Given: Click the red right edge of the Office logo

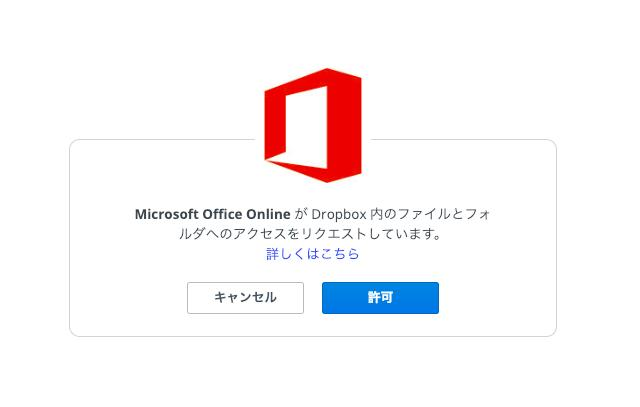Looking at the screenshot, I should click(x=345, y=127).
